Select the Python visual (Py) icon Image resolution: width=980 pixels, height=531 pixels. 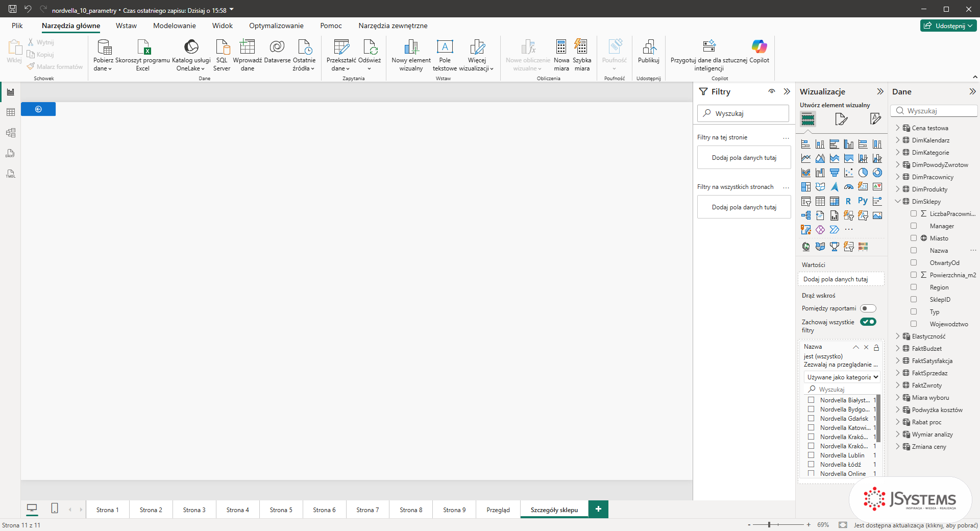pos(863,201)
